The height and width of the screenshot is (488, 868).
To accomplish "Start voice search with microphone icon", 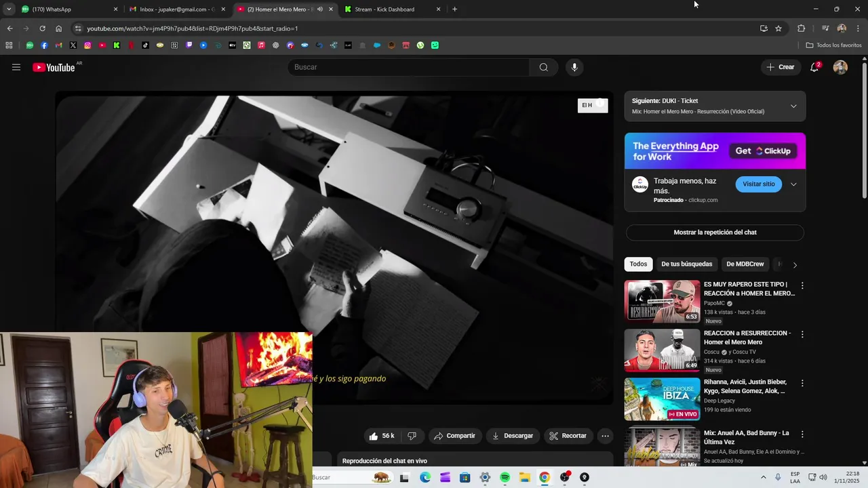I will coord(574,67).
